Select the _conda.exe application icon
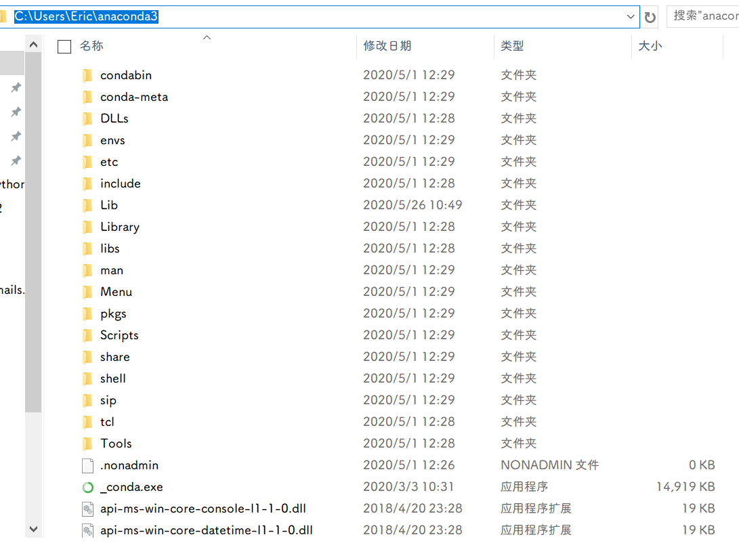 pos(87,487)
